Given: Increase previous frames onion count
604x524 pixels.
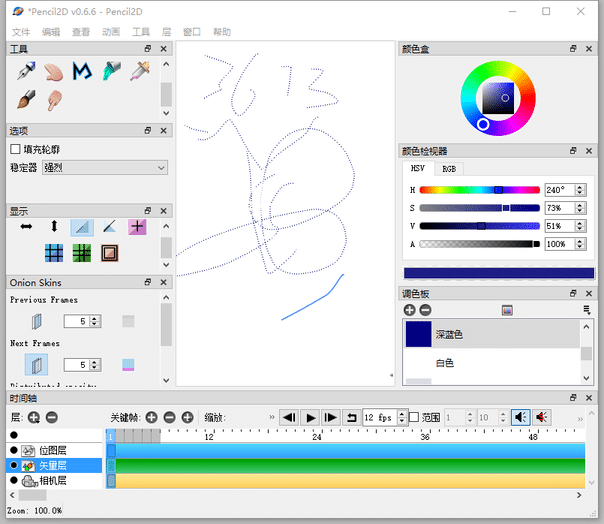Looking at the screenshot, I should point(95,319).
